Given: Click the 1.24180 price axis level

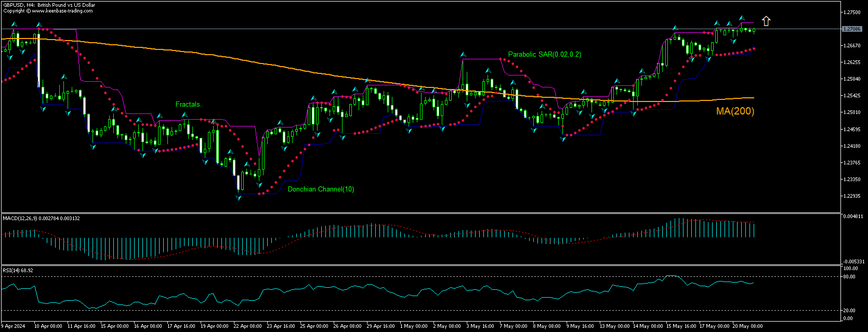Looking at the screenshot, I should point(852,146).
